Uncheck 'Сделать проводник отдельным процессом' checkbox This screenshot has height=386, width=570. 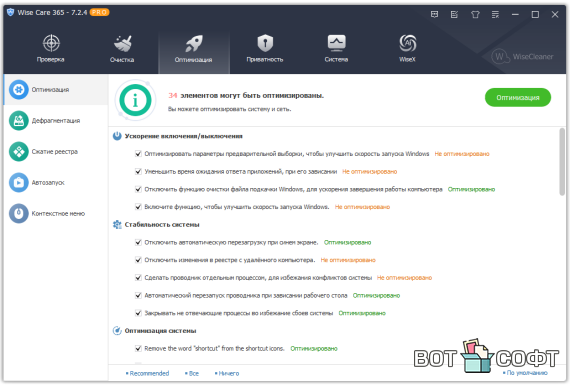[x=138, y=278]
